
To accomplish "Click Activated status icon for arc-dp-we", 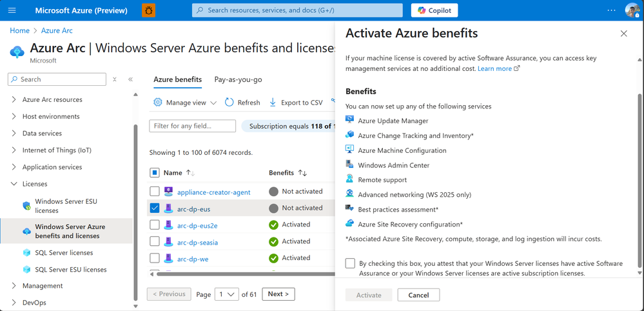I will (273, 258).
